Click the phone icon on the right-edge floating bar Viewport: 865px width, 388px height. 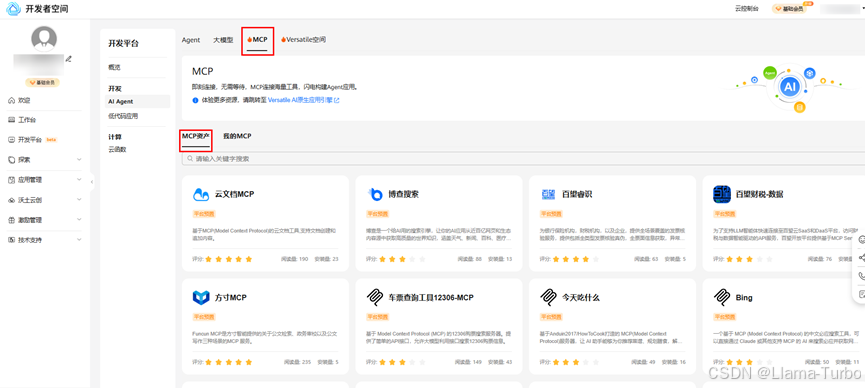point(862,276)
